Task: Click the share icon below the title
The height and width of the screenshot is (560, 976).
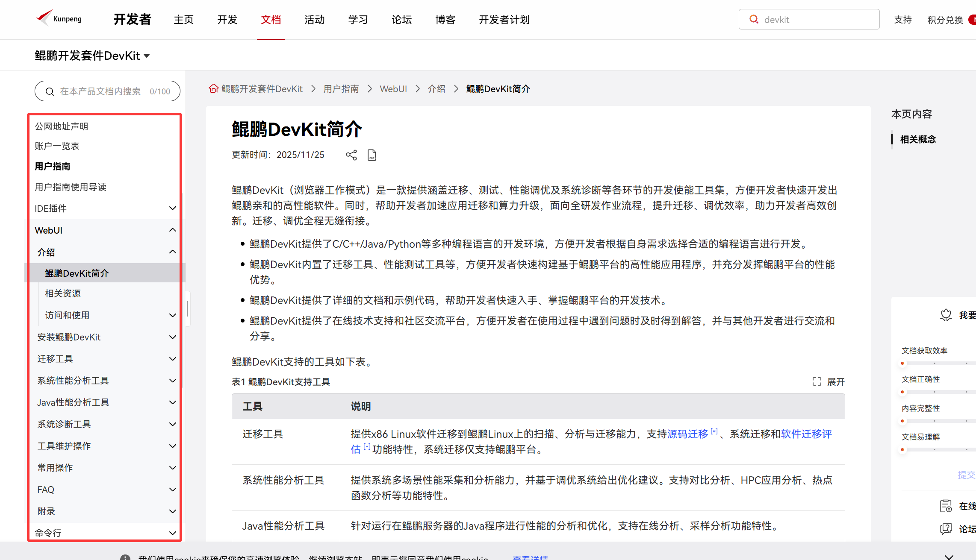Action: point(351,155)
